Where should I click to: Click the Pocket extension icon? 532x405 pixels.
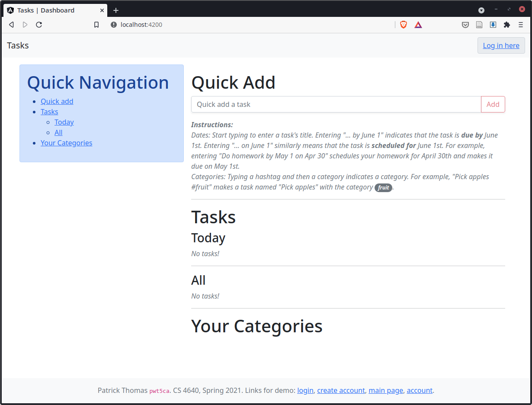click(465, 25)
